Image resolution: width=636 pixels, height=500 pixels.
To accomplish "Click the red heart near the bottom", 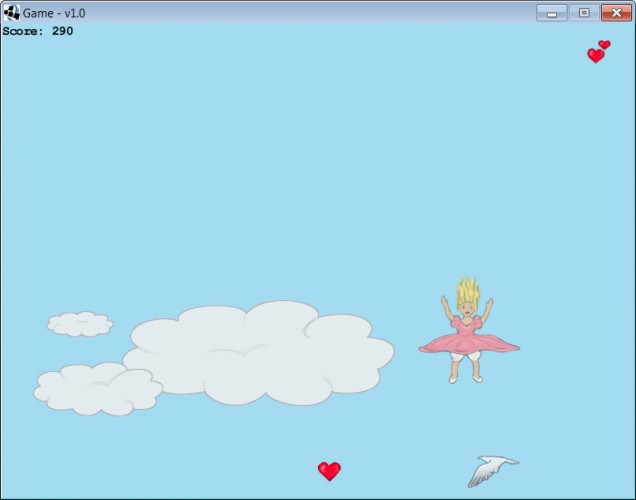I will [329, 471].
